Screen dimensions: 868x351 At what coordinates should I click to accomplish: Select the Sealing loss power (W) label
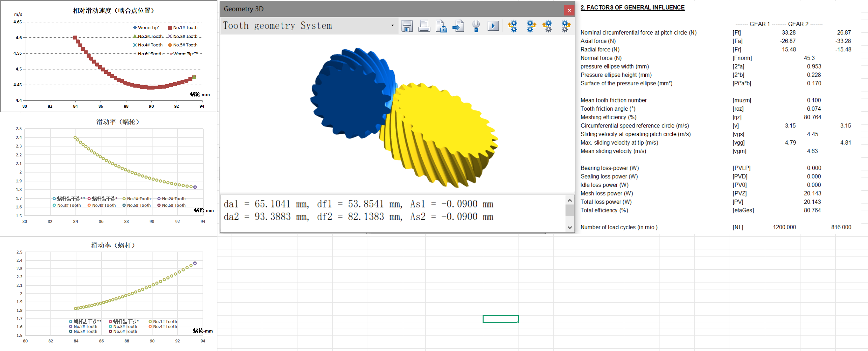(x=609, y=176)
